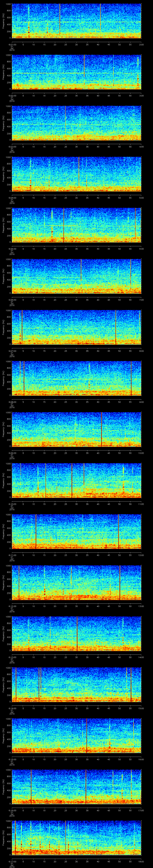
Task: View the spectrogram panel starting at 6:05:00
Action: [x=77, y=225]
